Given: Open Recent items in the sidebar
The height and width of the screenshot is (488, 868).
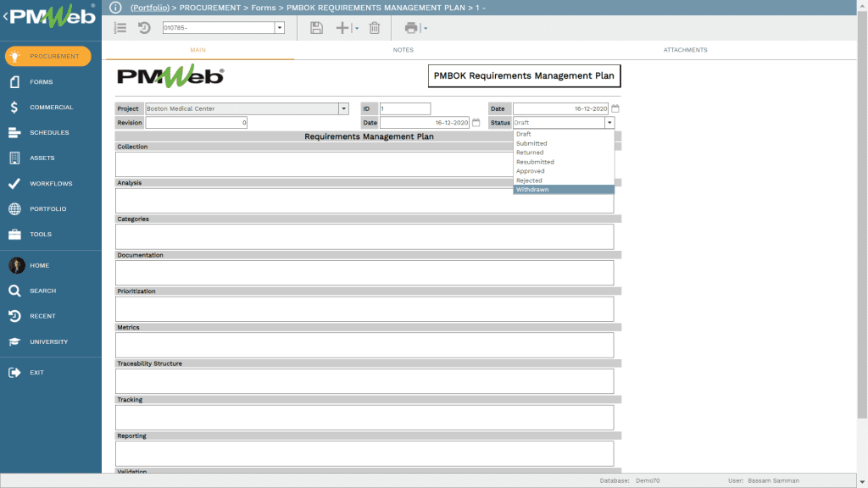Looking at the screenshot, I should point(42,317).
